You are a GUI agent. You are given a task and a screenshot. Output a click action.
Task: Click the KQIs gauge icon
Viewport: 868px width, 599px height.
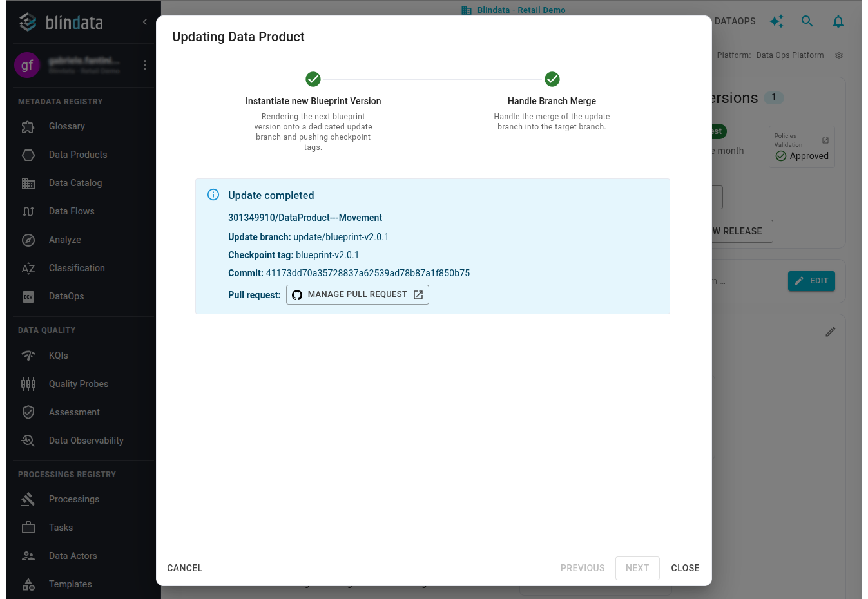[x=28, y=356]
